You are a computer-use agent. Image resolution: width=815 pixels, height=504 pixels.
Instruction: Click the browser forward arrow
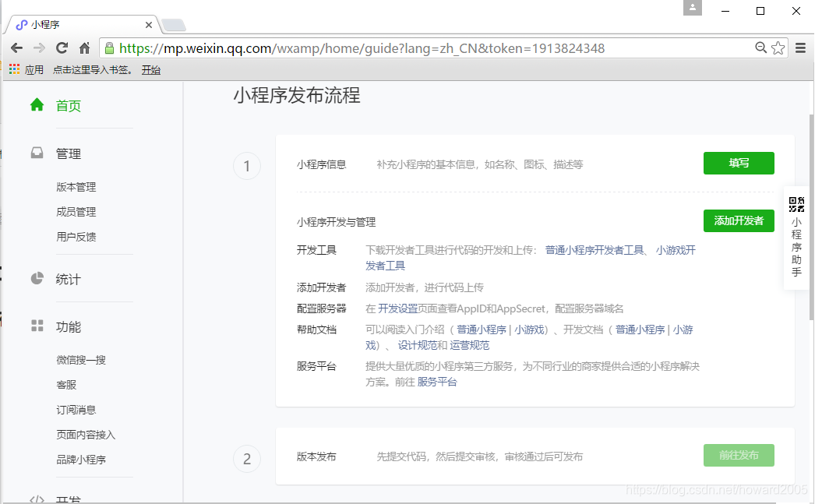pyautogui.click(x=39, y=48)
